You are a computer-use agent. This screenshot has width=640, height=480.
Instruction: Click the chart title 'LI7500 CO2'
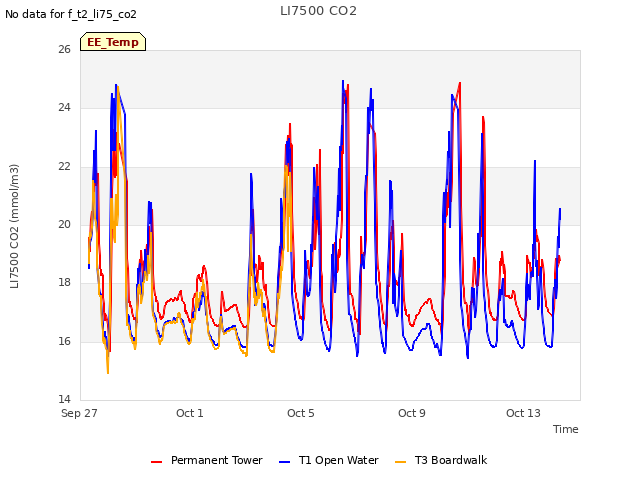coord(318,11)
